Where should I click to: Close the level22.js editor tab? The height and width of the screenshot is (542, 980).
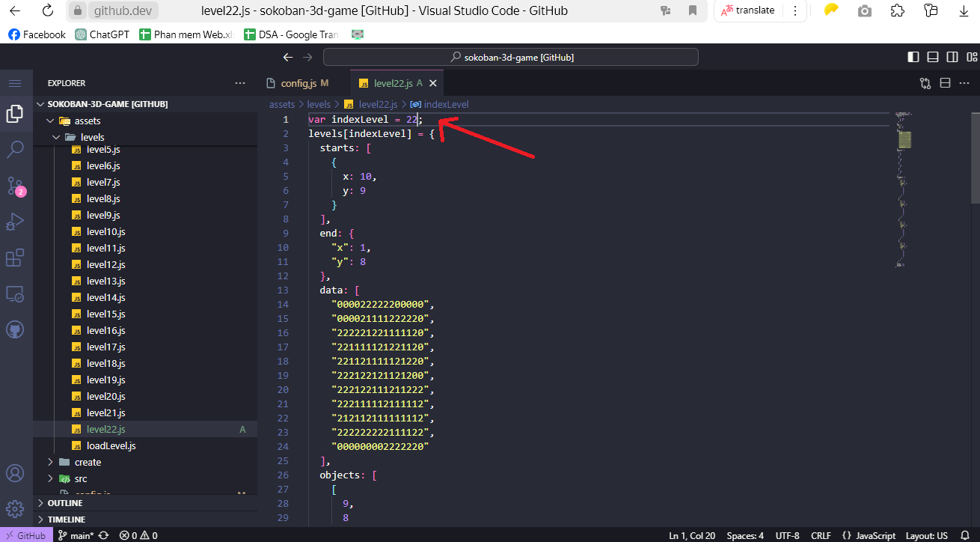(x=433, y=83)
